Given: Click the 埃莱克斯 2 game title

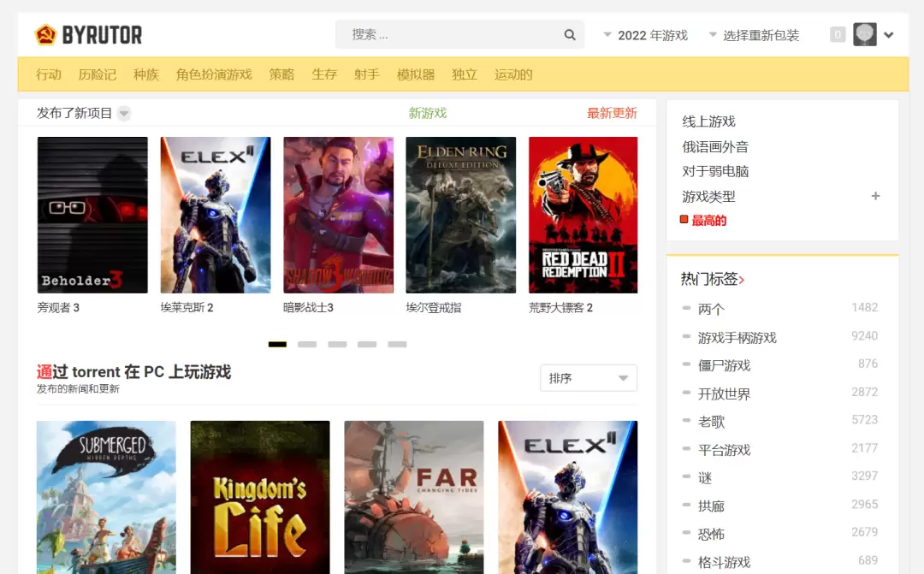Looking at the screenshot, I should tap(187, 308).
